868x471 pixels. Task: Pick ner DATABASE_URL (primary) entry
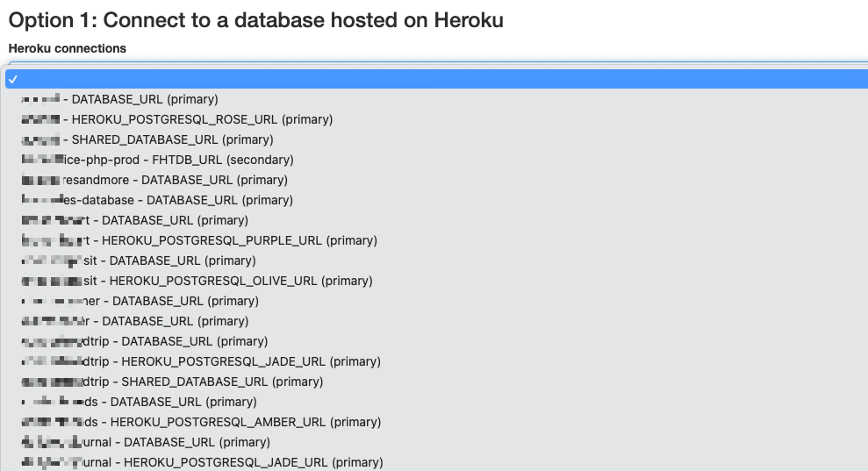[x=436, y=301]
